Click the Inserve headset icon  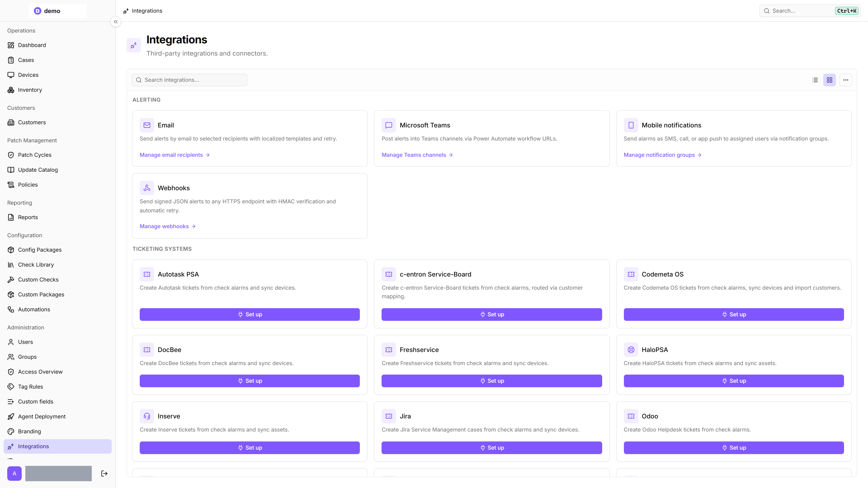tap(147, 416)
